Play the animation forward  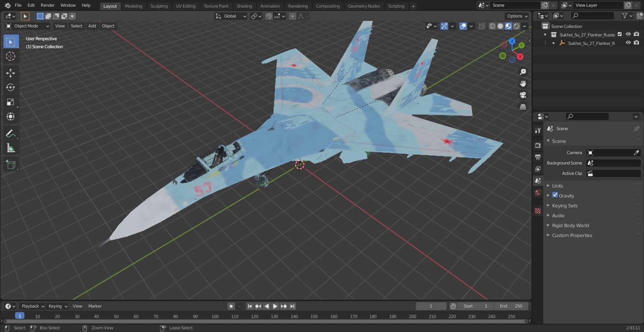(275, 306)
